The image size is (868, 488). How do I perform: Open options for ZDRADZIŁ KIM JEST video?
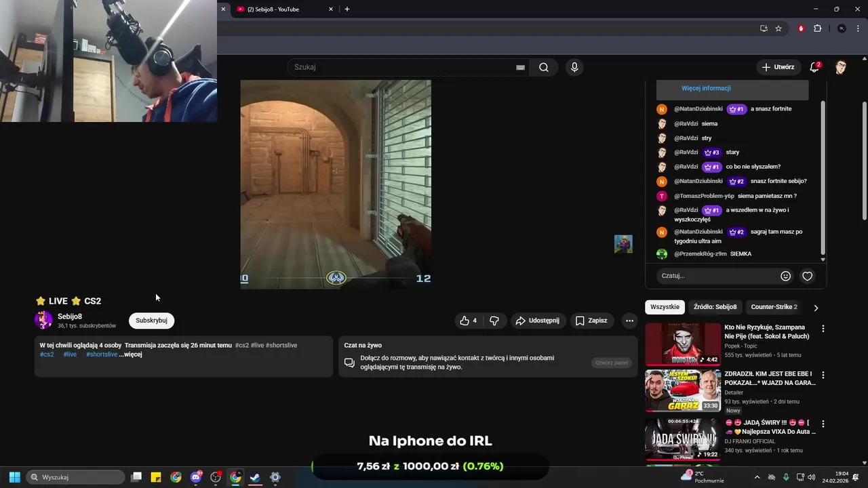coord(823,375)
